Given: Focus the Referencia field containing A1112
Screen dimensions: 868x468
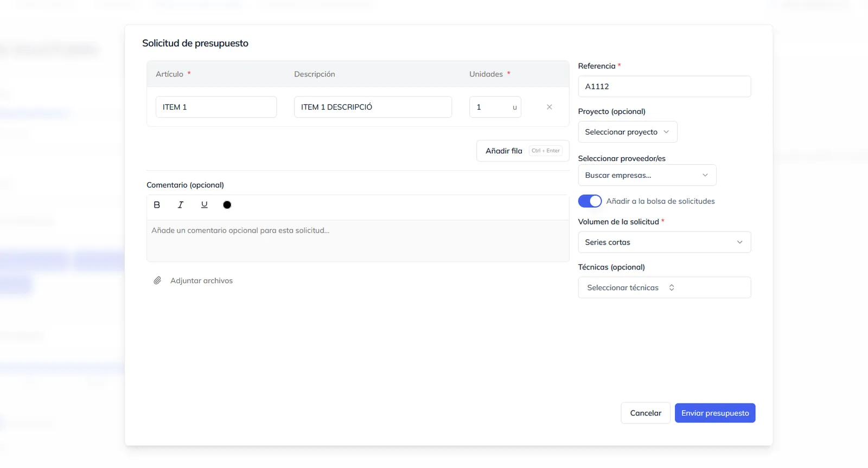Looking at the screenshot, I should point(665,86).
